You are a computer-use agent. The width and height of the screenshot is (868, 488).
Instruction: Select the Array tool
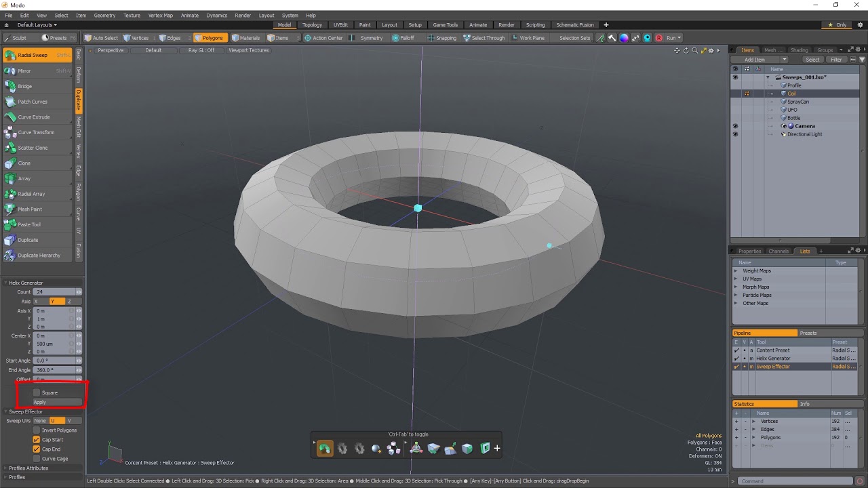[x=37, y=178]
